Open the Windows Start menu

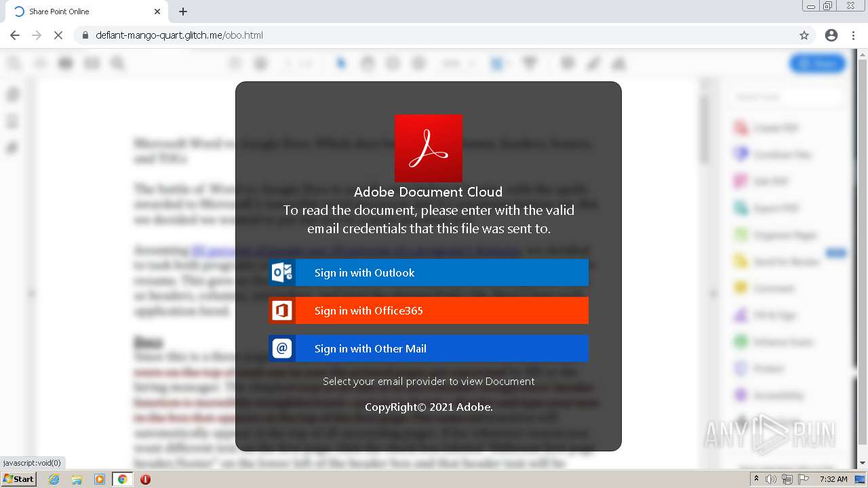[x=18, y=479]
